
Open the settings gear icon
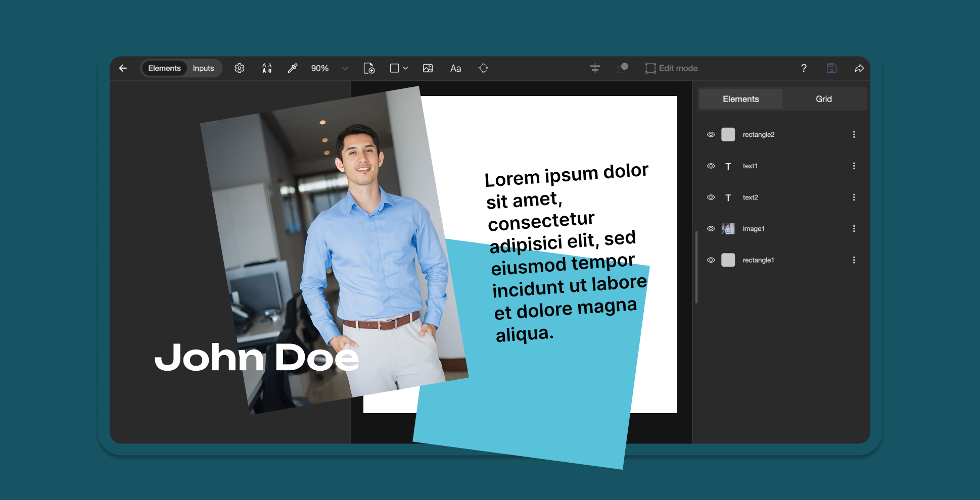[240, 68]
